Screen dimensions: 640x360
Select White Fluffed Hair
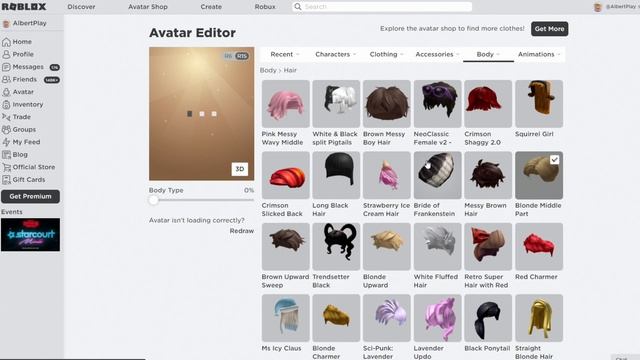pos(438,247)
